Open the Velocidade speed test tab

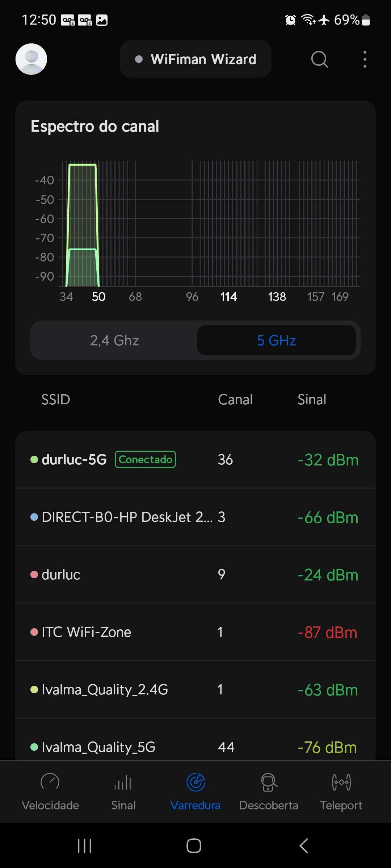pos(50,791)
